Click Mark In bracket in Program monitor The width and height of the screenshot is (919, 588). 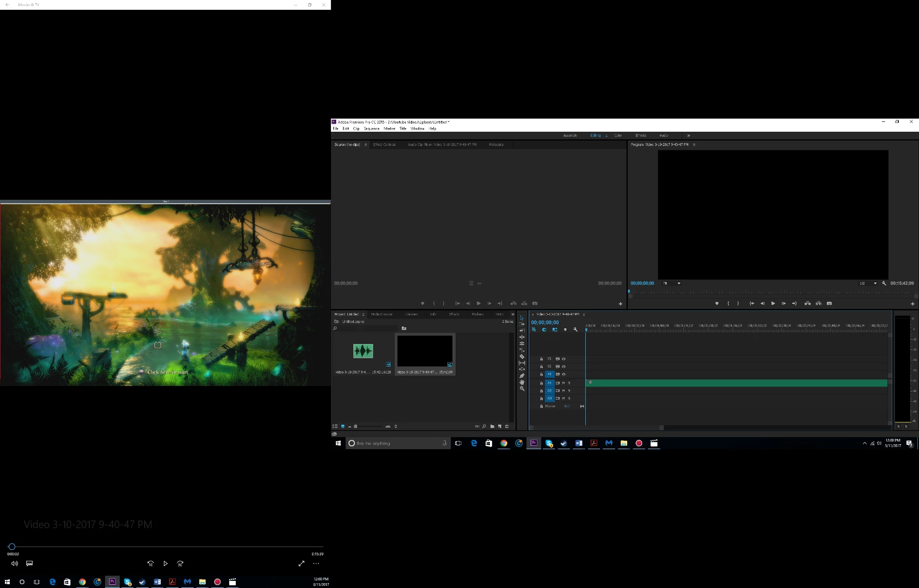728,303
